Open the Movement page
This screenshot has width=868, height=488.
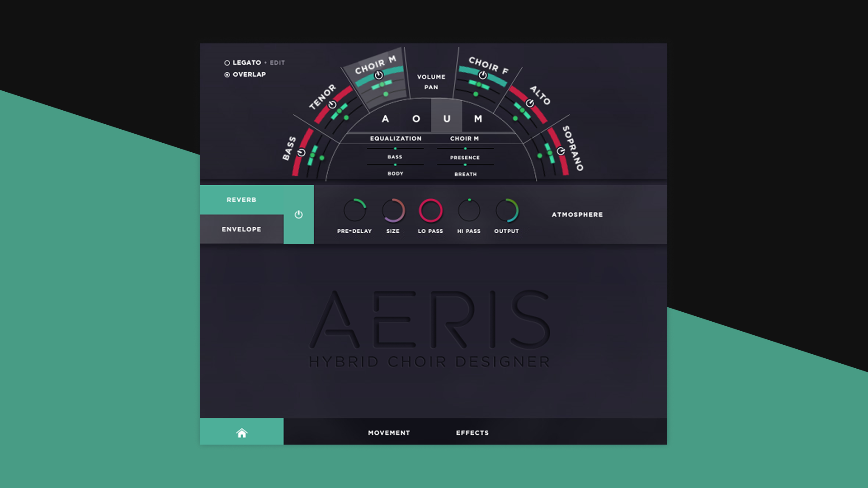coord(388,432)
